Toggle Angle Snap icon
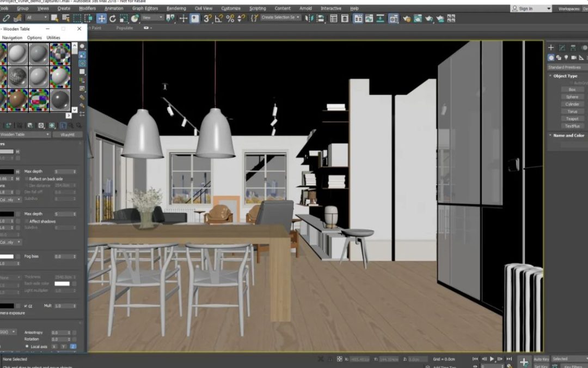 [219, 18]
